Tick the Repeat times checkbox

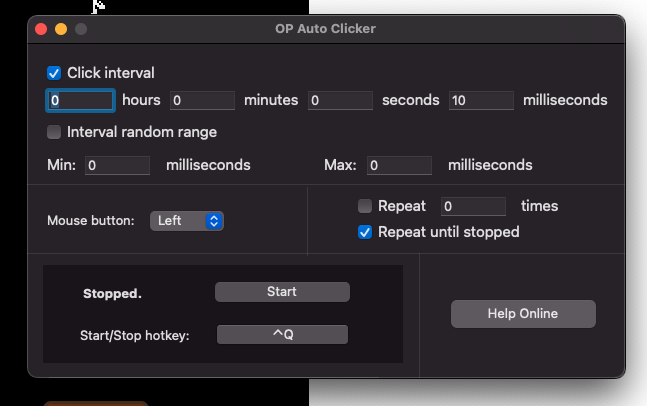pyautogui.click(x=365, y=206)
